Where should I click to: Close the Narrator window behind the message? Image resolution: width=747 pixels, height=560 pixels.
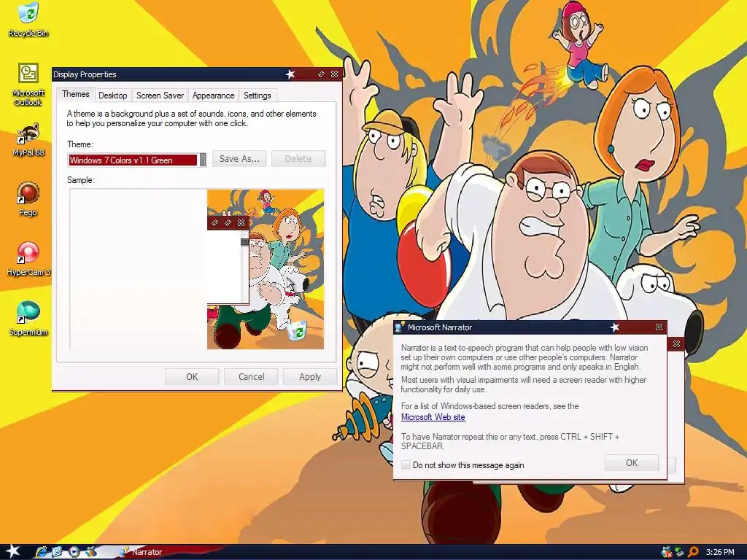(x=676, y=343)
